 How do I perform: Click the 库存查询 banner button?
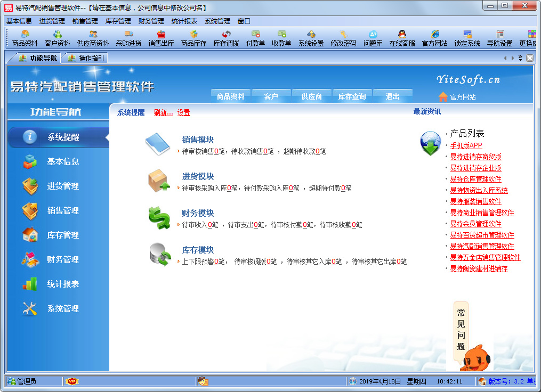tap(352, 96)
